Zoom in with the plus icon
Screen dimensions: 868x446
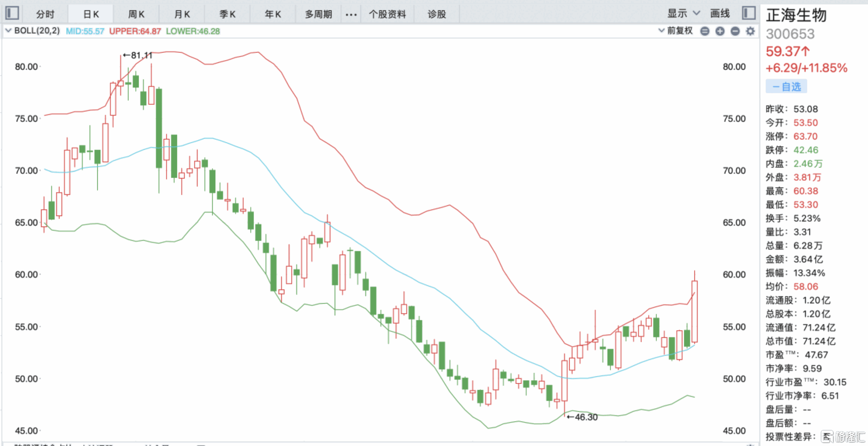(720, 31)
